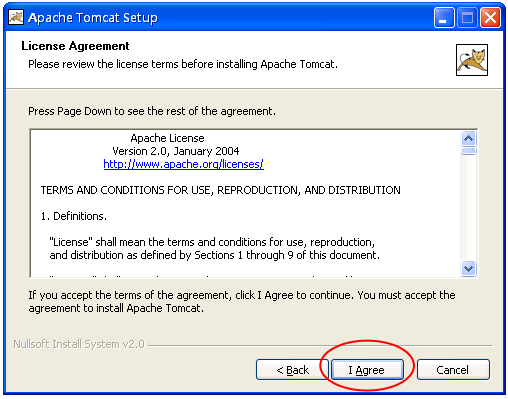Screen dimensions: 508x399
Task: Click the license scrollbar down arrow
Action: tap(469, 268)
